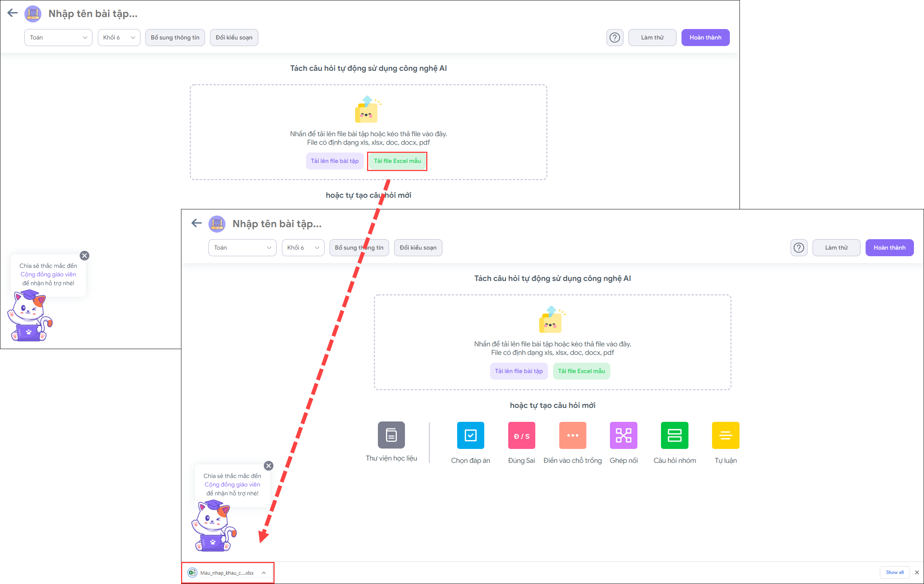The width and height of the screenshot is (924, 584).
Task: Click the highlighted Tải file Excel mẫu button
Action: (x=397, y=161)
